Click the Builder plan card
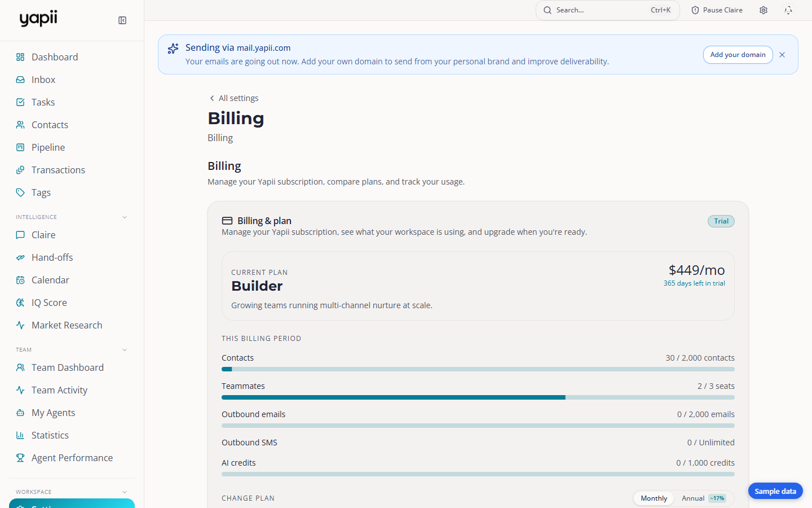This screenshot has width=812, height=508. 478,286
